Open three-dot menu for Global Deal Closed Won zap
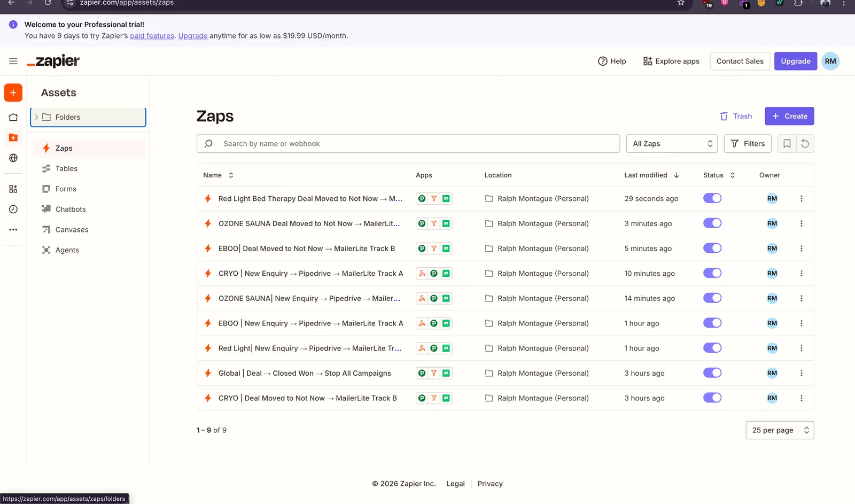Viewport: 855px width, 504px height. (x=801, y=373)
